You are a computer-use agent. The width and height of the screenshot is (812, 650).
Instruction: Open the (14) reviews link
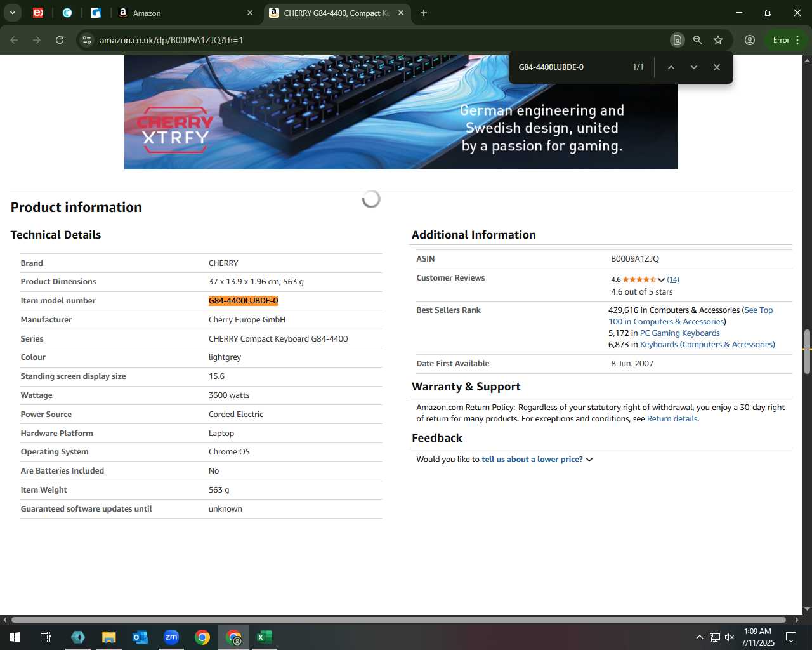[673, 280]
